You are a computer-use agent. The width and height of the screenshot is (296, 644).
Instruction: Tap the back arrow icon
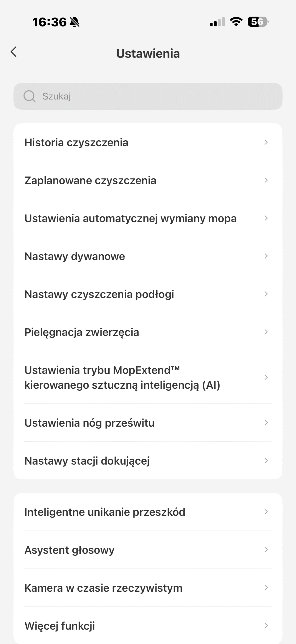[x=14, y=52]
